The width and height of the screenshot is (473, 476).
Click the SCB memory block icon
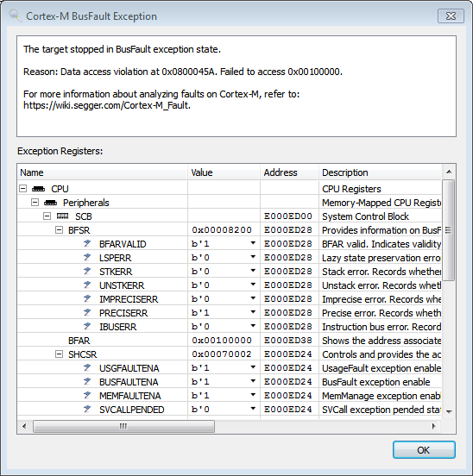pos(63,216)
